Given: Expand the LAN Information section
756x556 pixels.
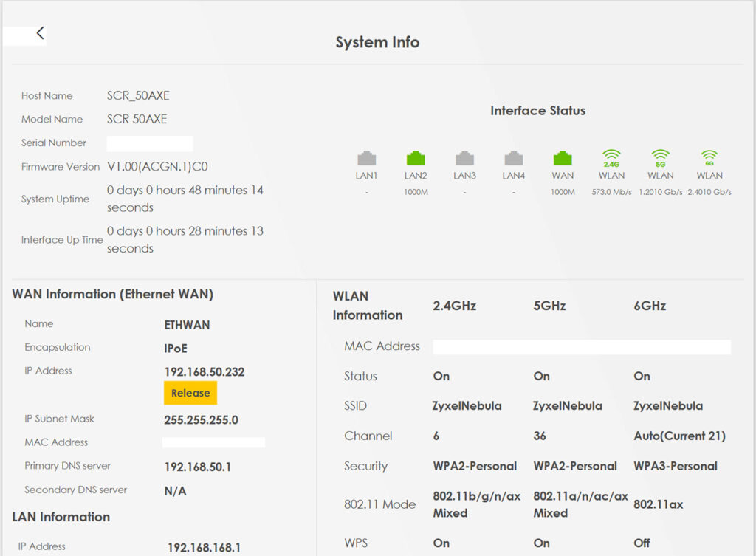Looking at the screenshot, I should coord(61,517).
